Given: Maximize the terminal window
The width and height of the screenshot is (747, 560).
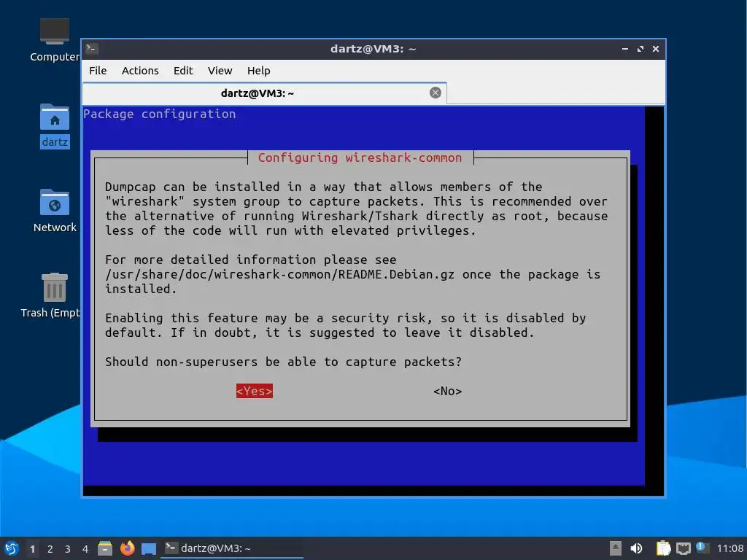Looking at the screenshot, I should click(640, 49).
